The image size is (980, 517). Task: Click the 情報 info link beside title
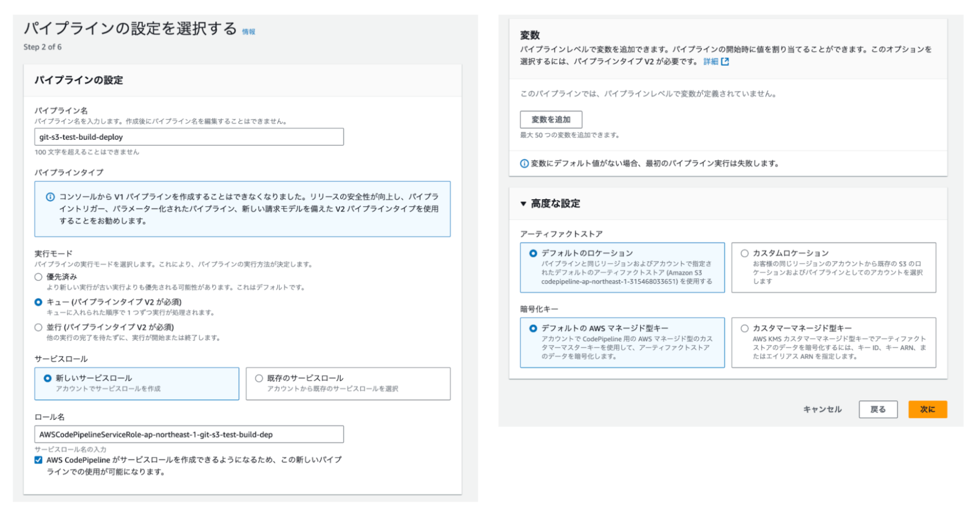[x=249, y=32]
